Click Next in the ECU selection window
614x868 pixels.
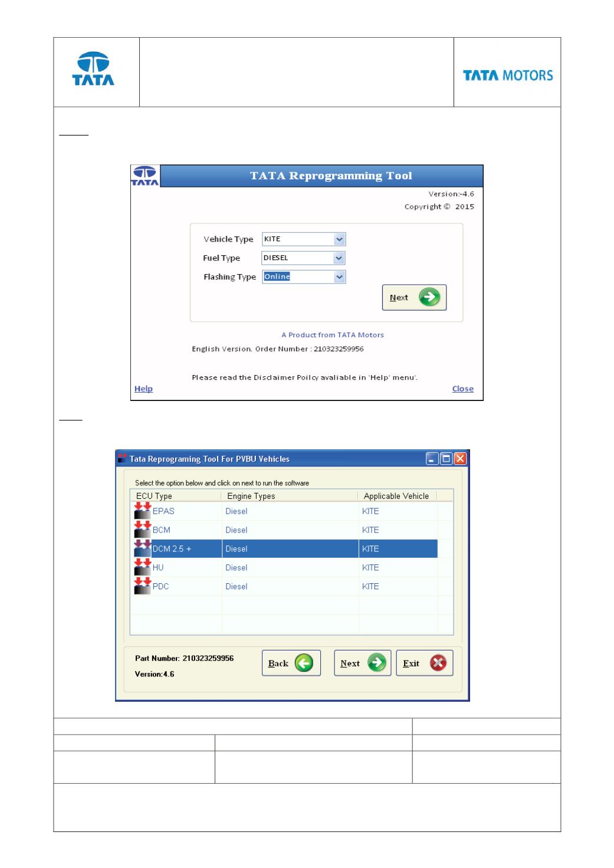363,663
